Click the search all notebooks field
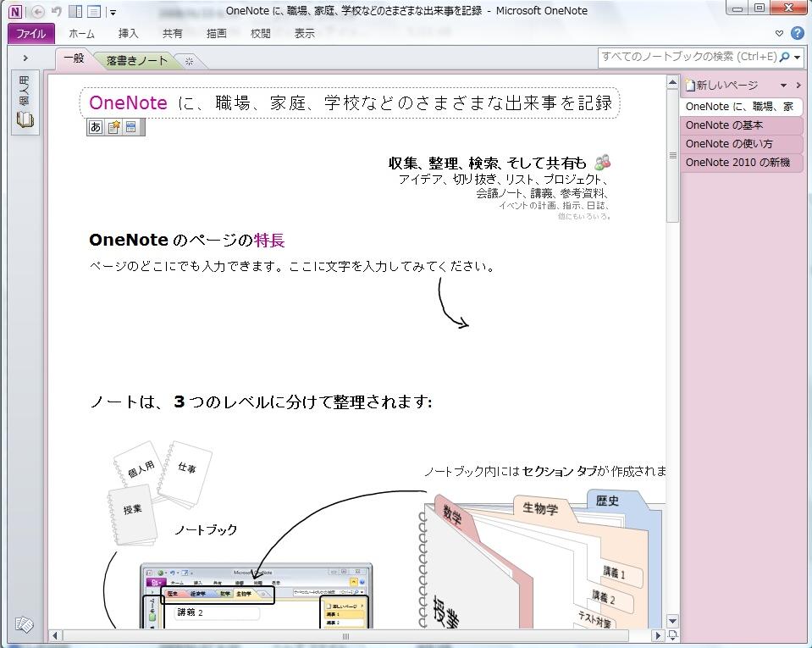The height and width of the screenshot is (648, 812). click(x=688, y=57)
